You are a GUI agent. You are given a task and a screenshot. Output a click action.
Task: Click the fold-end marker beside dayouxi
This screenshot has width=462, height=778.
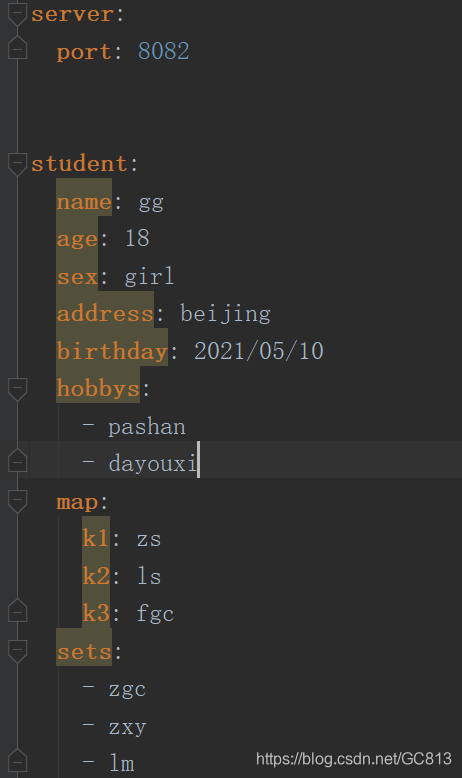point(17,461)
